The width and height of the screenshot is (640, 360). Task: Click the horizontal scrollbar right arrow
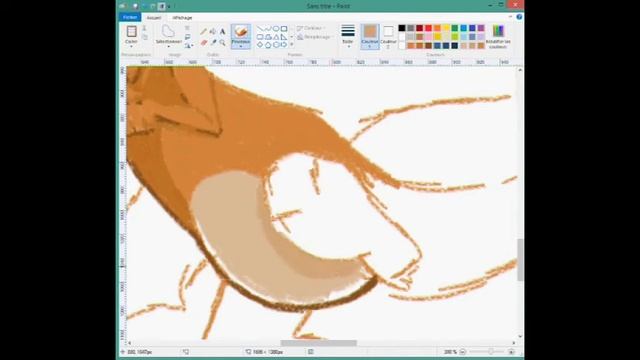(513, 343)
